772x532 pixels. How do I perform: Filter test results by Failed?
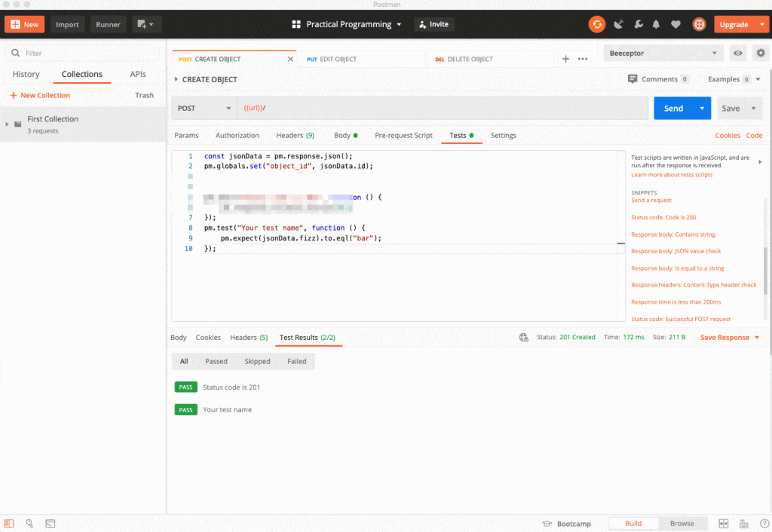297,361
